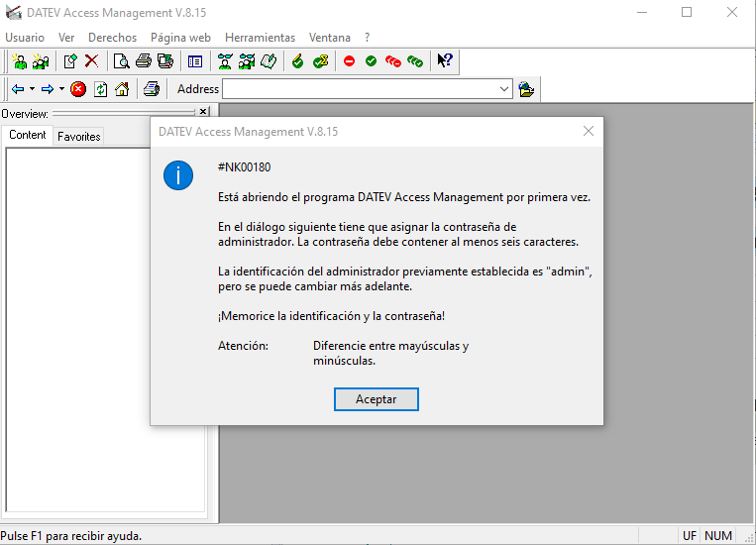Click the edit properties pencil icon
This screenshot has height=545, width=756.
70,61
